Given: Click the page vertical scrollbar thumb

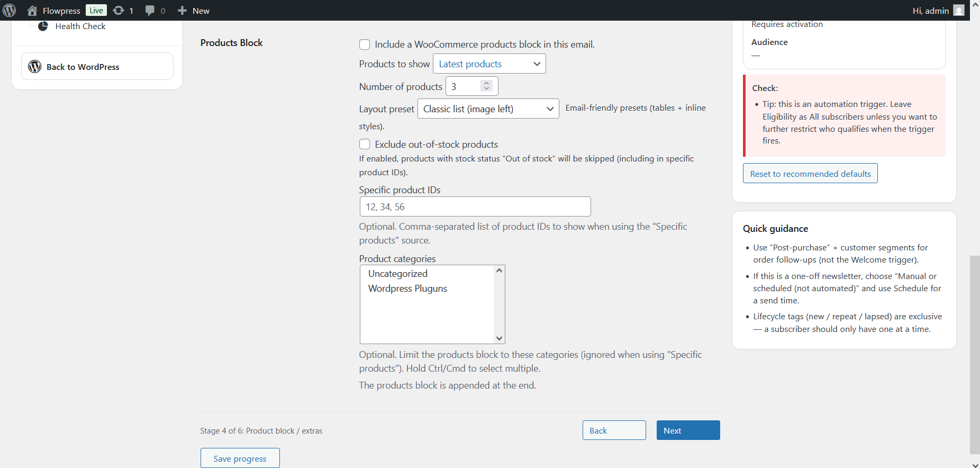Looking at the screenshot, I should (975, 355).
